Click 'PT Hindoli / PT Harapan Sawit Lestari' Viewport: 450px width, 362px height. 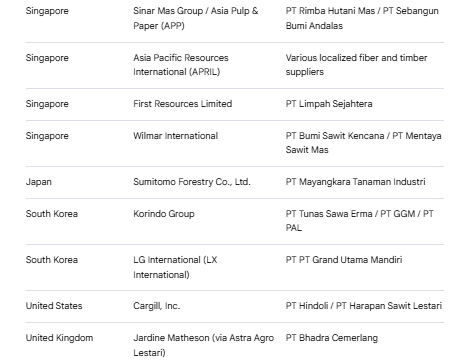tap(364, 306)
